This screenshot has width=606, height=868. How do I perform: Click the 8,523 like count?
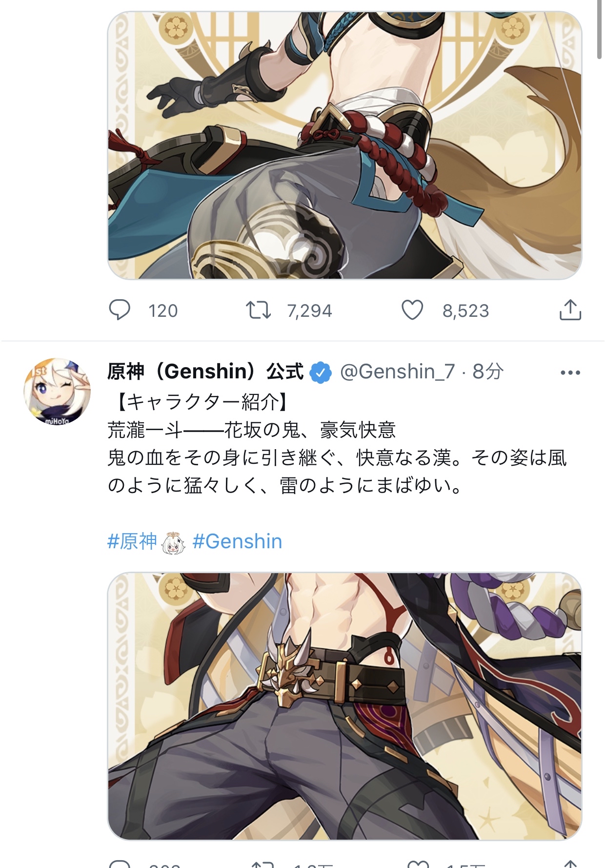pos(465,311)
